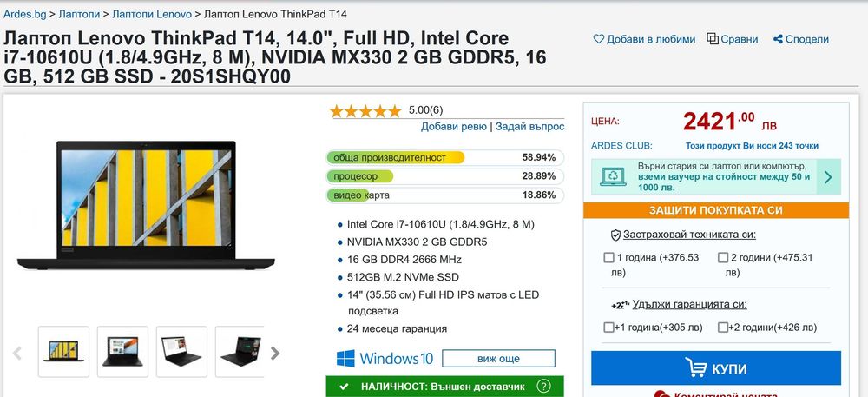
Task: Click the laptop recycle voucher icon
Action: pyautogui.click(x=614, y=176)
